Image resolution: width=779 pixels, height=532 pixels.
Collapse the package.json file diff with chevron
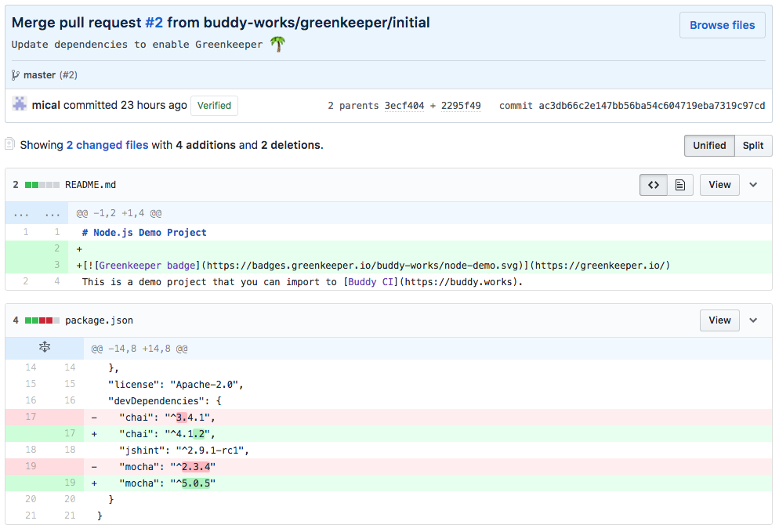(x=753, y=320)
